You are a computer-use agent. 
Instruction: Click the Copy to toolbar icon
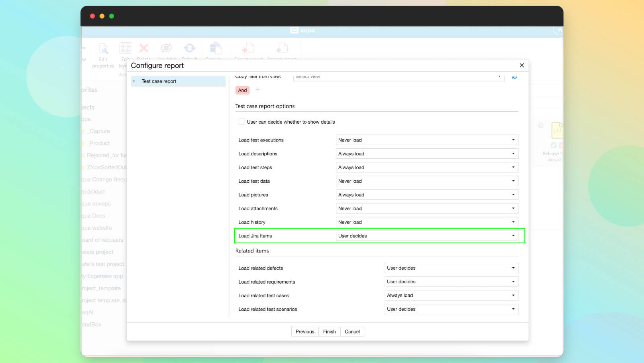(216, 49)
